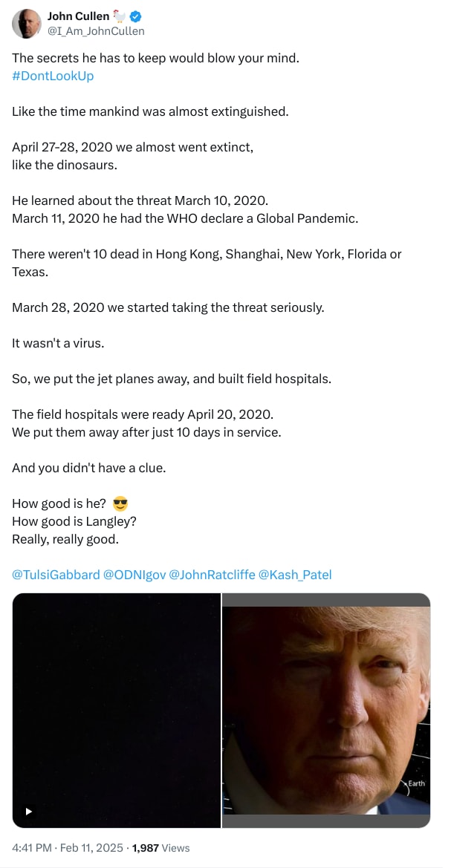The width and height of the screenshot is (454, 868).
Task: Play the embedded video
Action: [29, 812]
